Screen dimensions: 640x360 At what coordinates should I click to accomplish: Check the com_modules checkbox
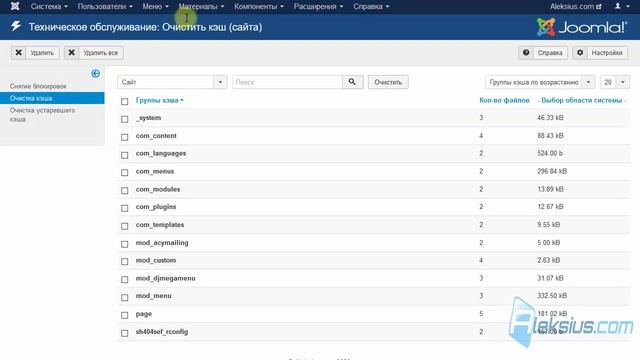click(124, 191)
